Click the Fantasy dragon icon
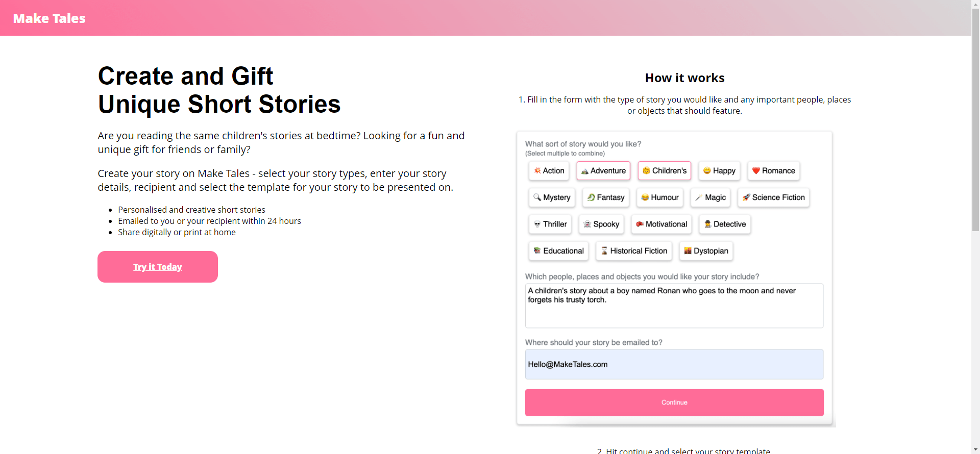Viewport: 980px width, 454px height. [x=591, y=197]
